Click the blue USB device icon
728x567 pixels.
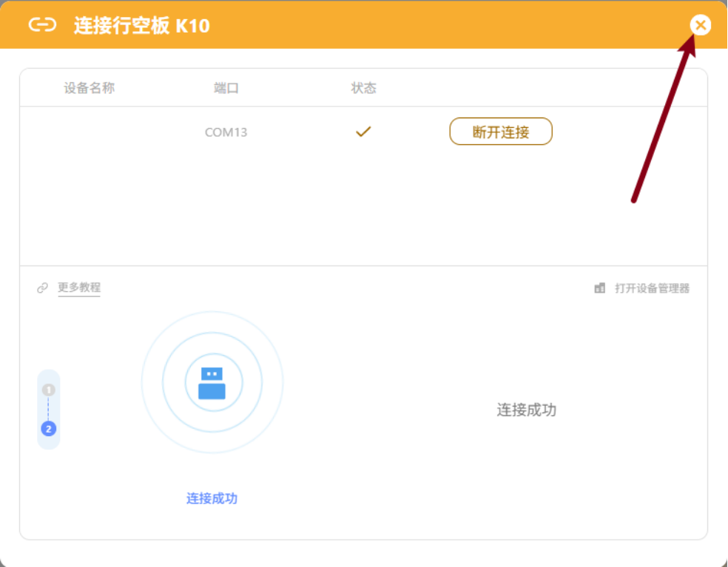tap(212, 383)
